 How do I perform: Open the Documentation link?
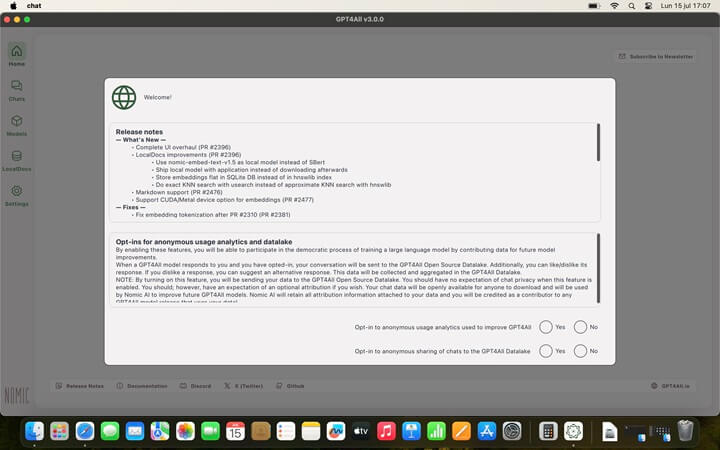[x=142, y=386]
